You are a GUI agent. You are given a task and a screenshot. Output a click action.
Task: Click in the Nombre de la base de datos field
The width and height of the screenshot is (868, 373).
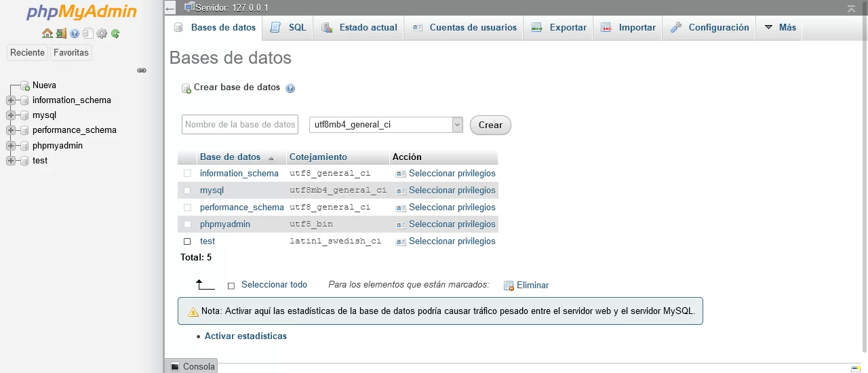point(240,125)
